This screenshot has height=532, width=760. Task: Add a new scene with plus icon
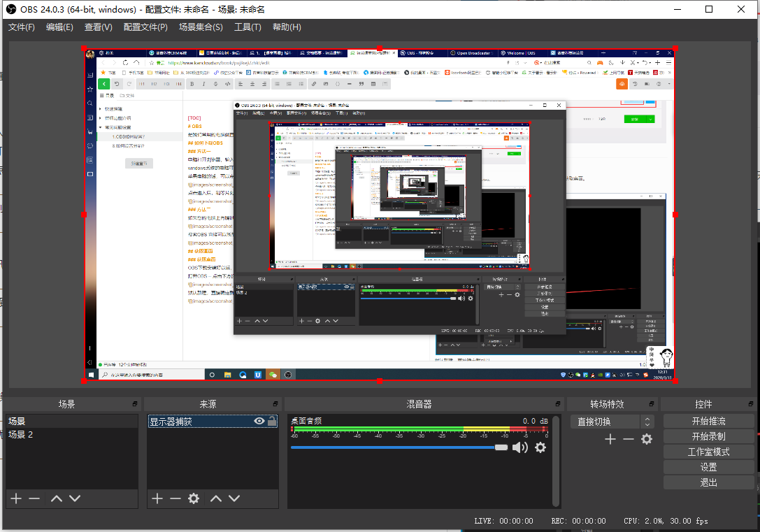point(16,498)
